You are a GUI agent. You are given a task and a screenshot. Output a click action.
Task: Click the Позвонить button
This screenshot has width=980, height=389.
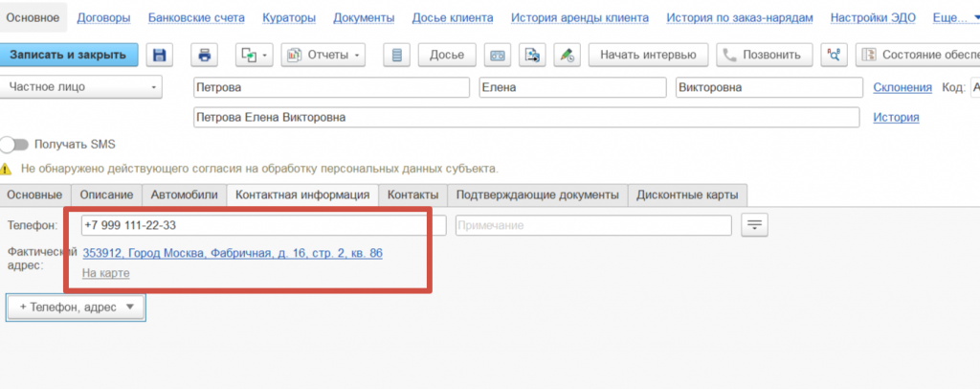(x=765, y=55)
